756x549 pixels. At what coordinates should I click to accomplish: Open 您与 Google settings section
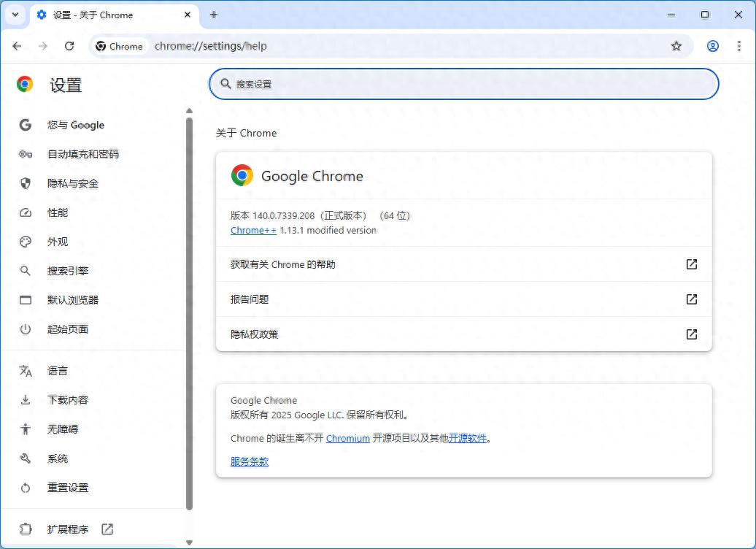click(x=76, y=125)
